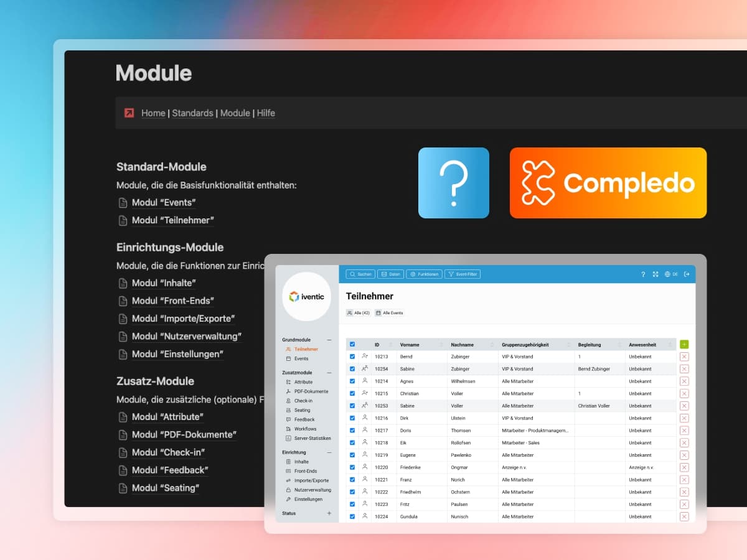The height and width of the screenshot is (560, 747).
Task: Delete row of Franz Norich
Action: coord(684,480)
